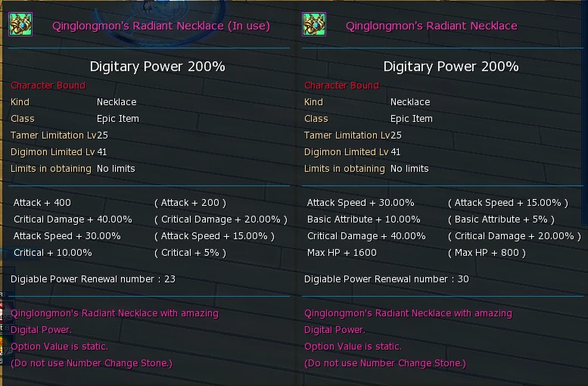Select the 'Basic Attribute + 10.00%' stat

(364, 219)
